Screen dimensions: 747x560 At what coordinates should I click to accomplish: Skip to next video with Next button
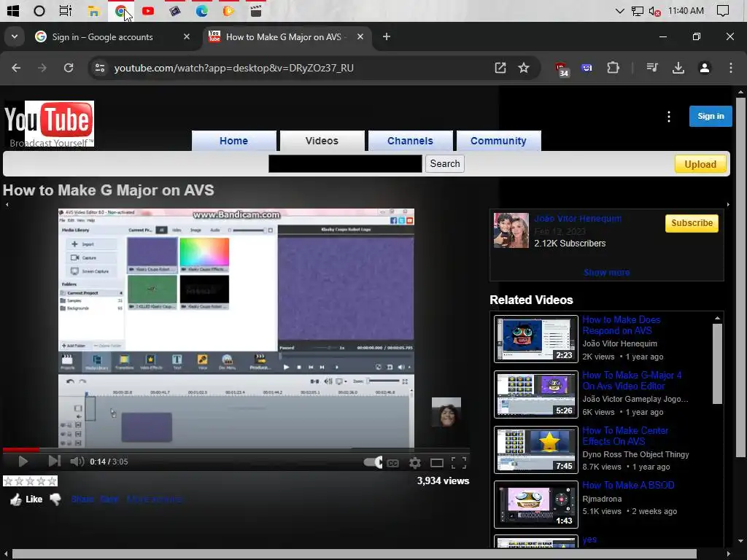click(54, 461)
